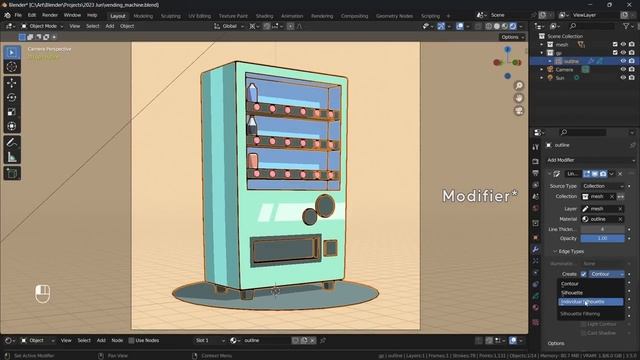Open the File menu
The image size is (640, 360).
18,15
